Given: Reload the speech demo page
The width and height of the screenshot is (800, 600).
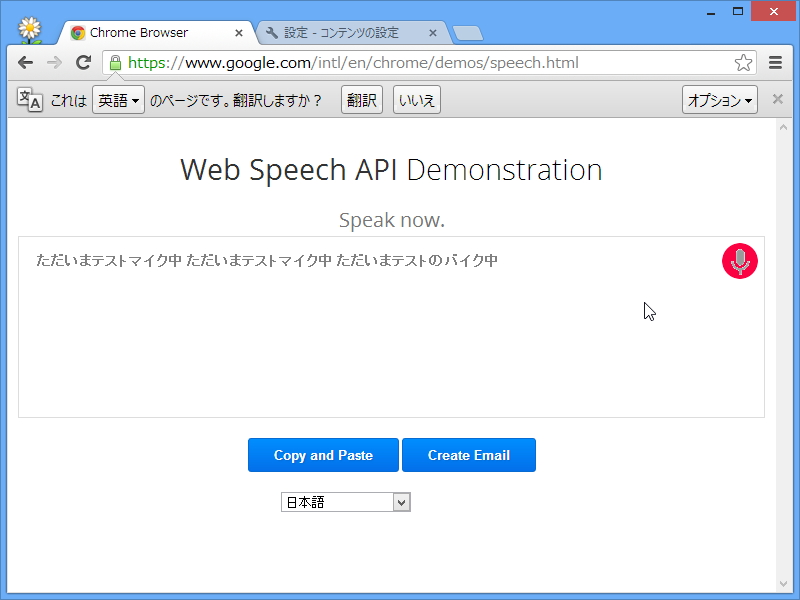Looking at the screenshot, I should tap(84, 62).
